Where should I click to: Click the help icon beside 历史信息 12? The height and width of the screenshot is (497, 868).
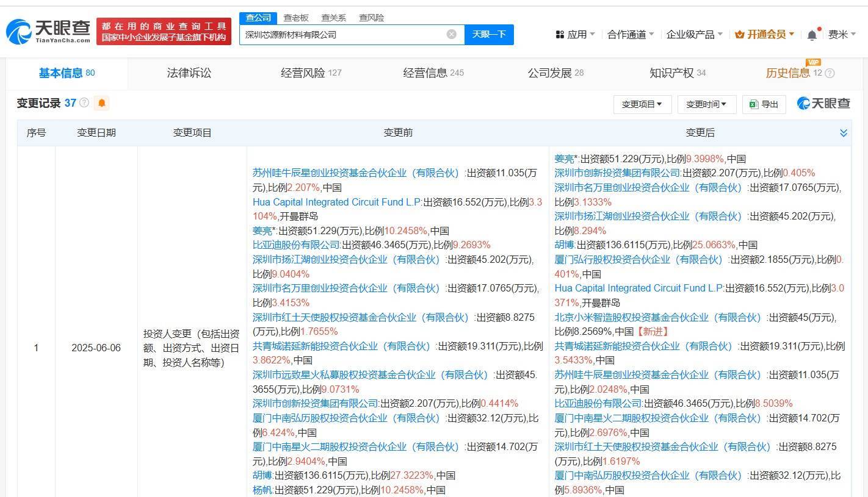click(x=830, y=73)
